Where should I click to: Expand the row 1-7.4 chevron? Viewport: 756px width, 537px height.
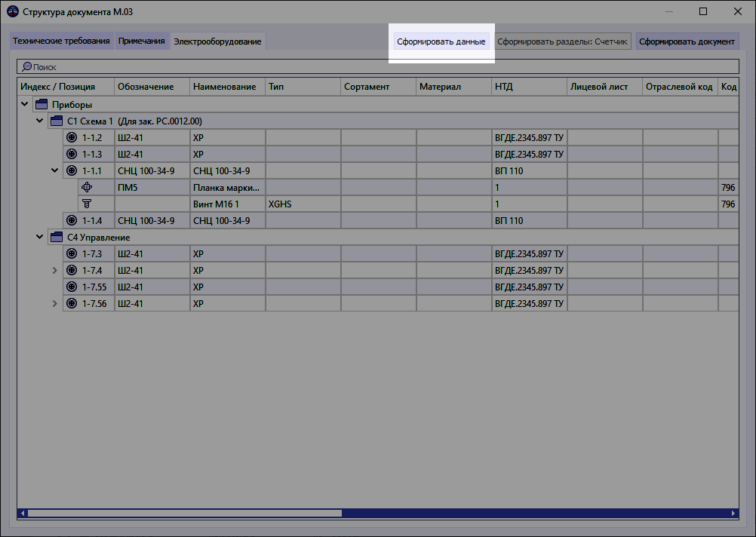pos(54,269)
